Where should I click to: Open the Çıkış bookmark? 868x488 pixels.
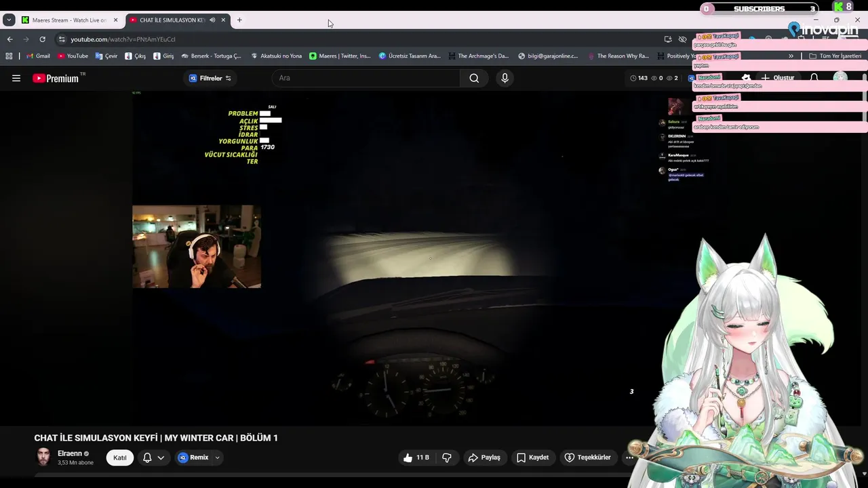[x=135, y=56]
